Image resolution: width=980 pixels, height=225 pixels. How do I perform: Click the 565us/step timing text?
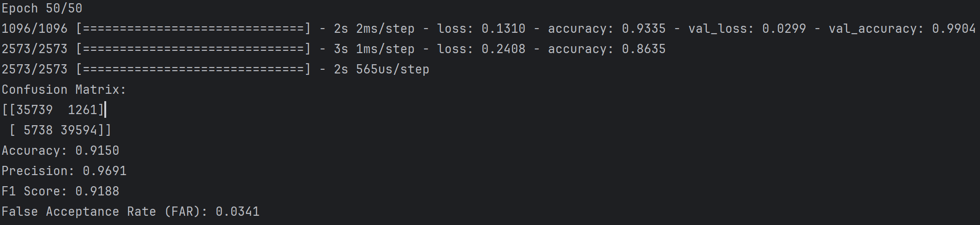click(x=392, y=69)
